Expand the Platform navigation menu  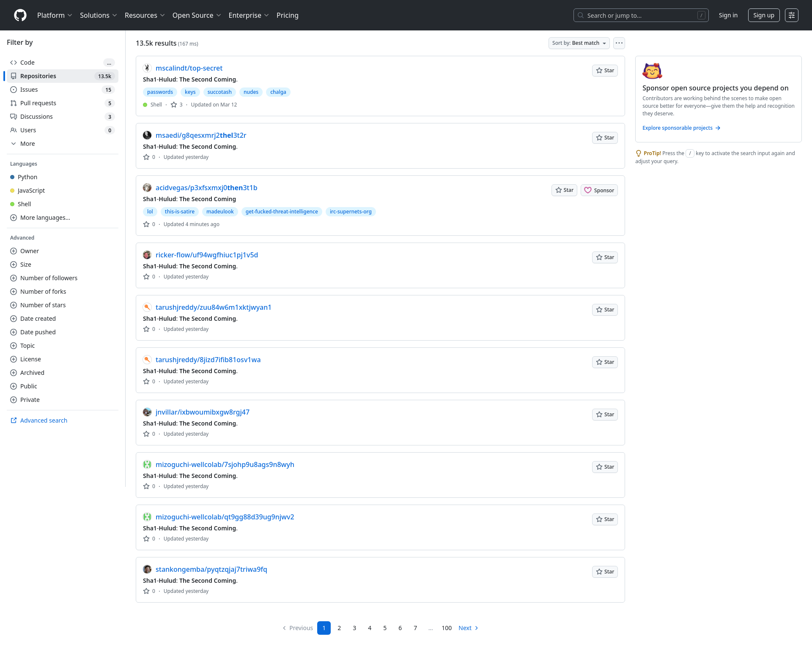pyautogui.click(x=55, y=15)
